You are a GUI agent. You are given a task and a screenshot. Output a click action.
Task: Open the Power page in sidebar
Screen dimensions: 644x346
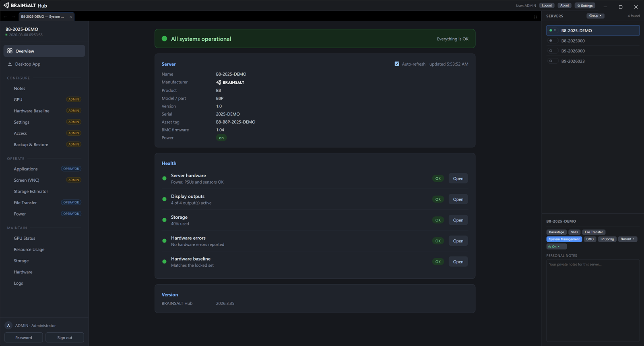click(x=44, y=214)
